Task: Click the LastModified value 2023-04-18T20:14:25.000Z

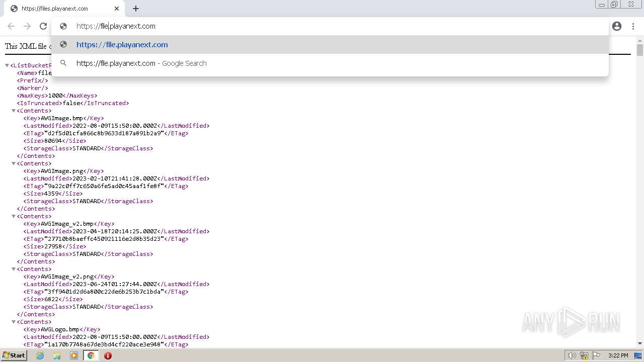Action: pos(115,231)
